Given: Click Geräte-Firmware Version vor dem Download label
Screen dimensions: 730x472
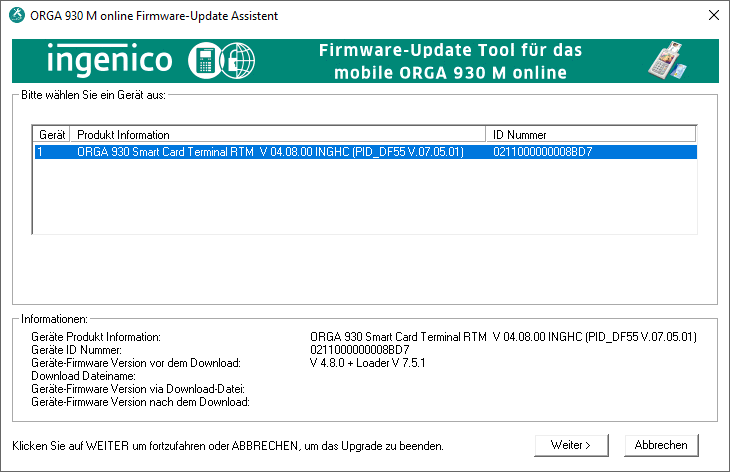Looking at the screenshot, I should [136, 363].
